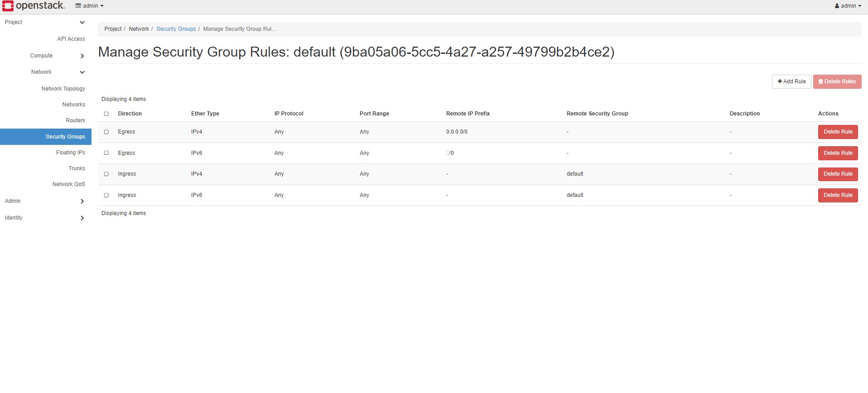Open the admin user menu
Image resolution: width=868 pixels, height=393 pixels.
(848, 6)
